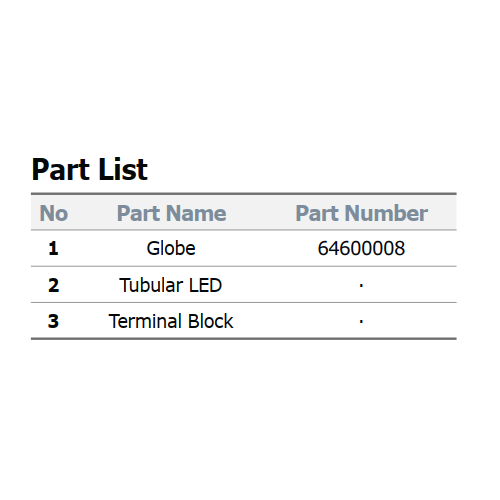Click the Globe part name
This screenshot has width=500, height=500.
[171, 248]
